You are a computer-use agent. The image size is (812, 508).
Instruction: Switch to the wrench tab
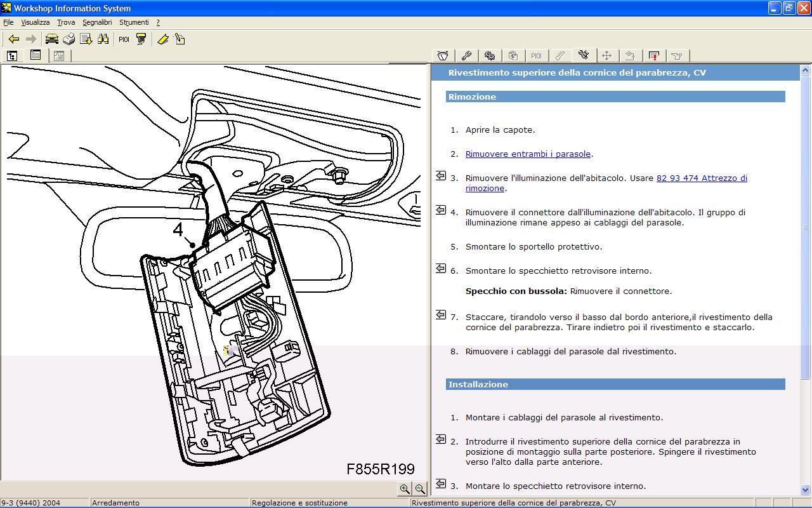click(x=466, y=56)
